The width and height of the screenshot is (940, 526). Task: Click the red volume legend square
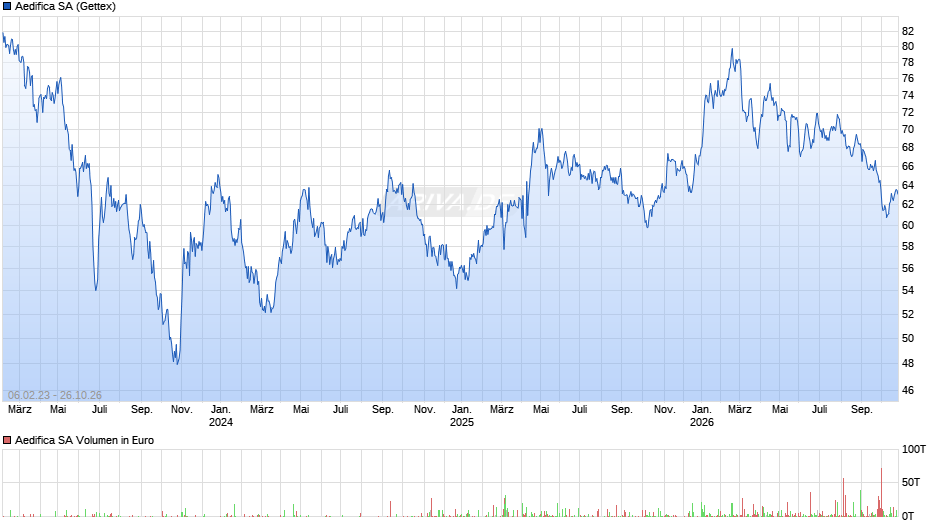point(7,440)
